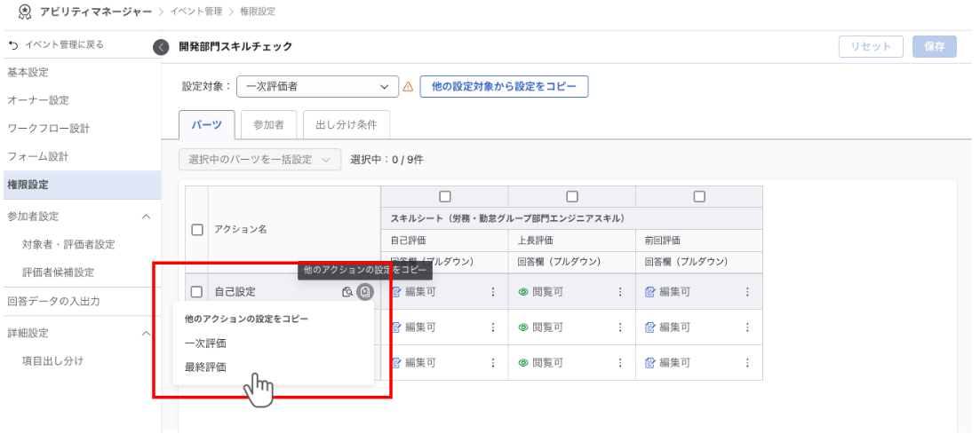
Task: Switch to the パーツ tab
Action: point(207,125)
